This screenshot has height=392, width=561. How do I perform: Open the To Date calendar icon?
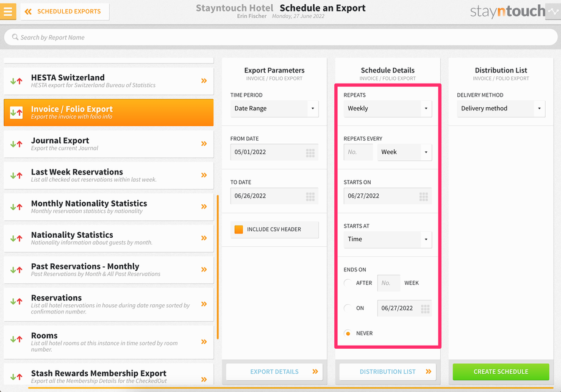[310, 197]
